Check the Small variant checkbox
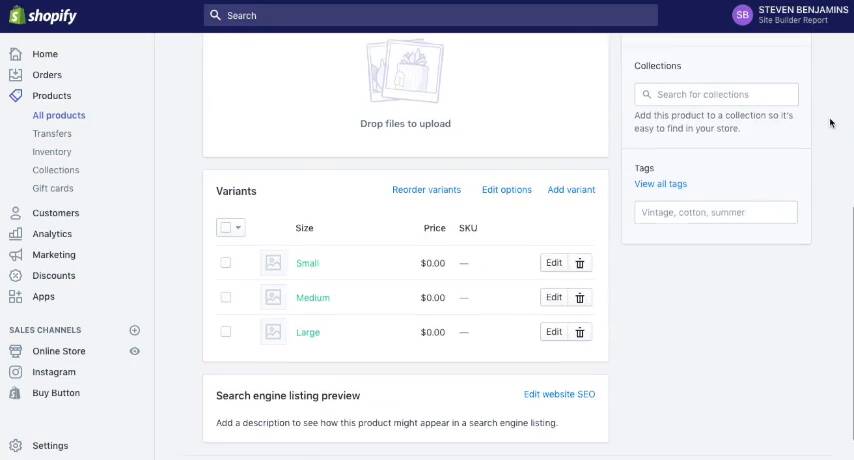The width and height of the screenshot is (854, 460). (225, 263)
